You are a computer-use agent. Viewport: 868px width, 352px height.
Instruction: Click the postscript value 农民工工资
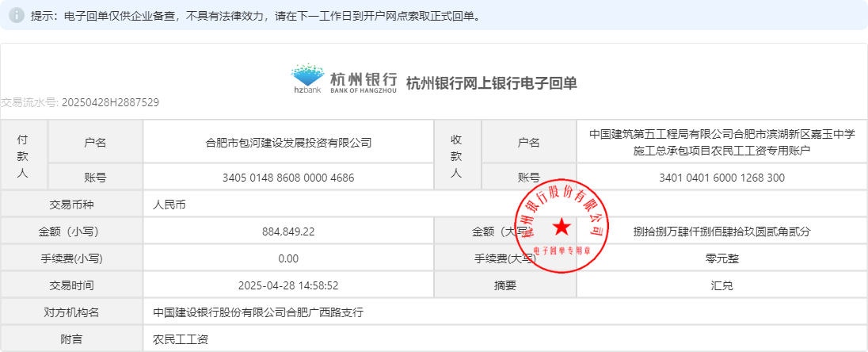[x=180, y=339]
